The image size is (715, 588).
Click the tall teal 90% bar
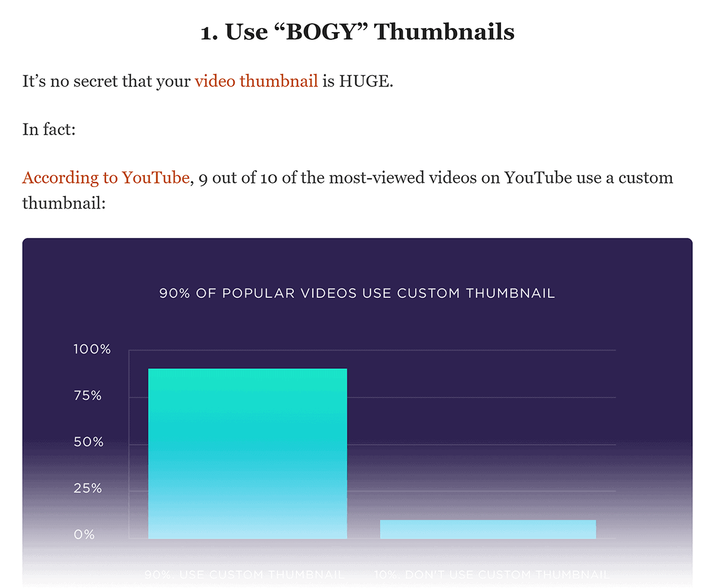(248, 454)
